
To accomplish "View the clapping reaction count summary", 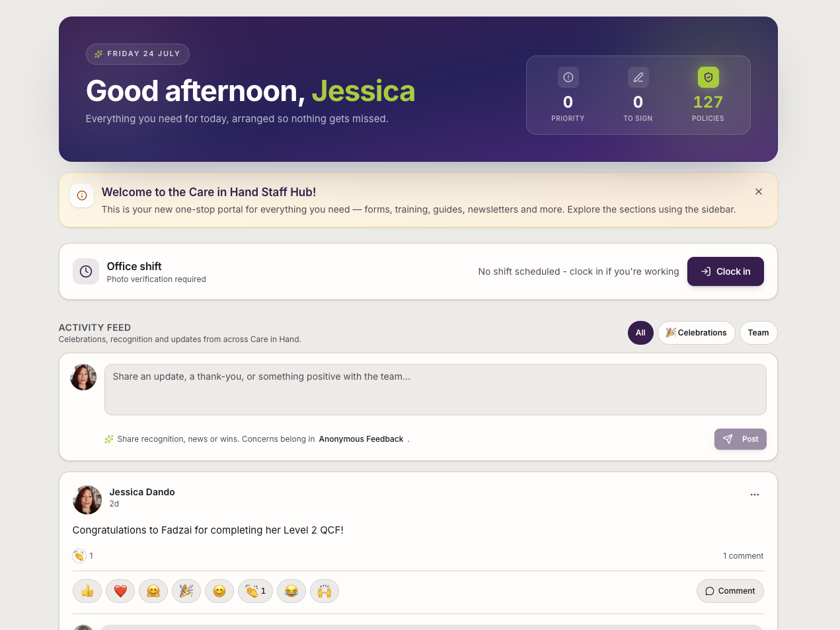I will tap(83, 556).
